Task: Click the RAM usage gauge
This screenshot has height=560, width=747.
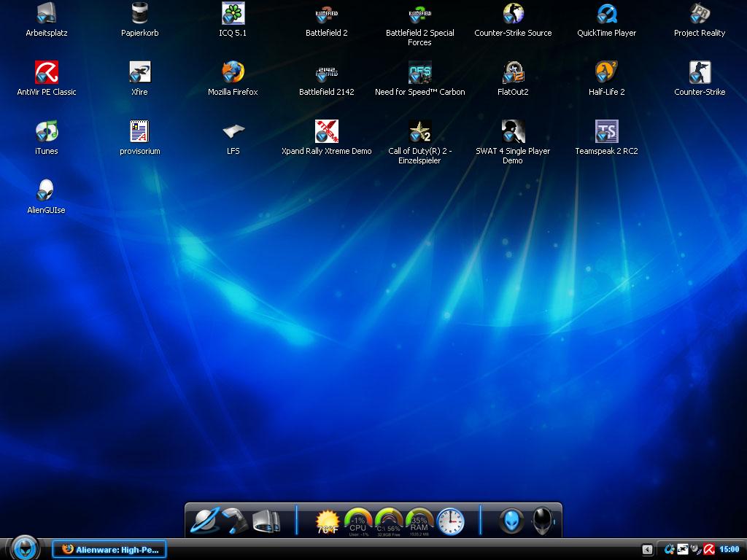Action: (419, 522)
